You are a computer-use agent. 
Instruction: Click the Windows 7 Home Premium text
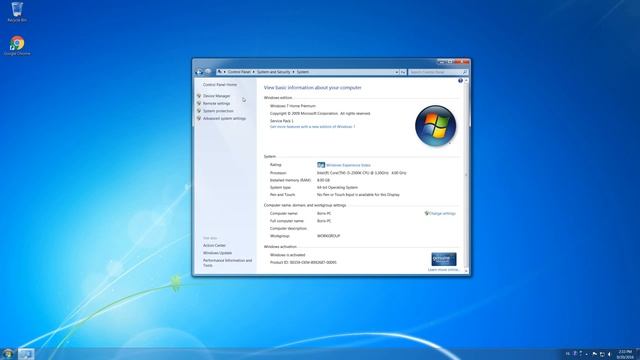(x=293, y=106)
